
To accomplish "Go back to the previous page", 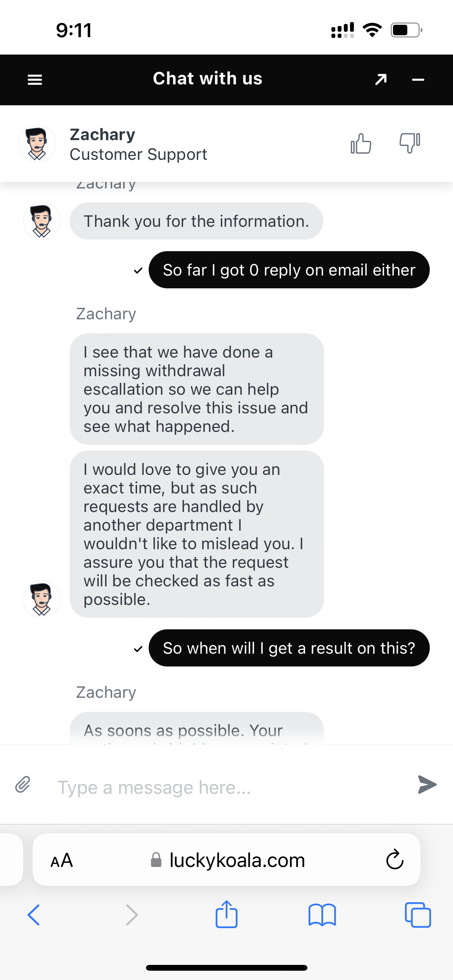I will click(34, 915).
